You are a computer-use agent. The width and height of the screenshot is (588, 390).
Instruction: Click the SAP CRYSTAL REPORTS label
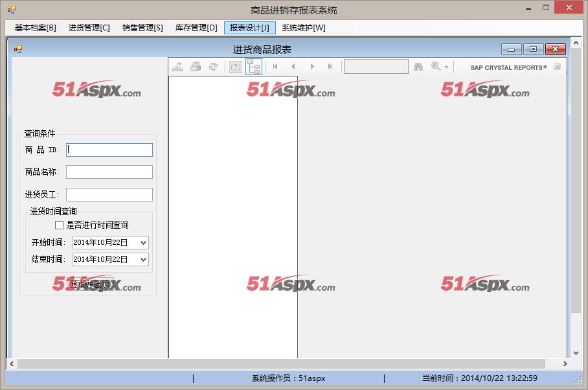coord(508,67)
